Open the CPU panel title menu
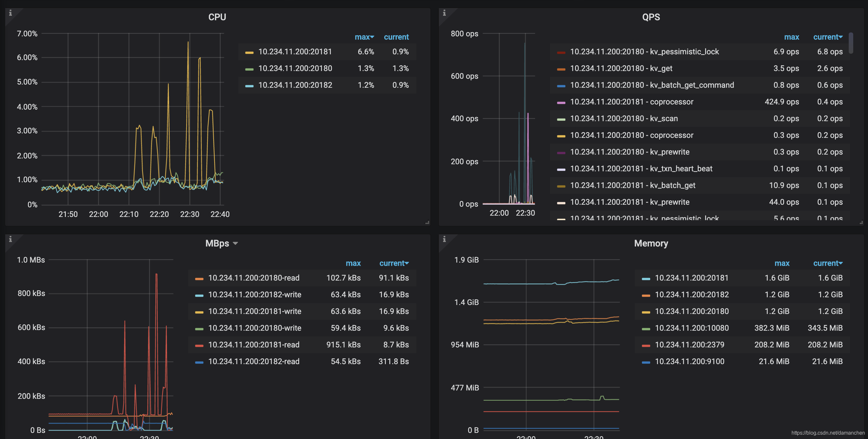Screen dimensions: 868x439 [x=217, y=17]
